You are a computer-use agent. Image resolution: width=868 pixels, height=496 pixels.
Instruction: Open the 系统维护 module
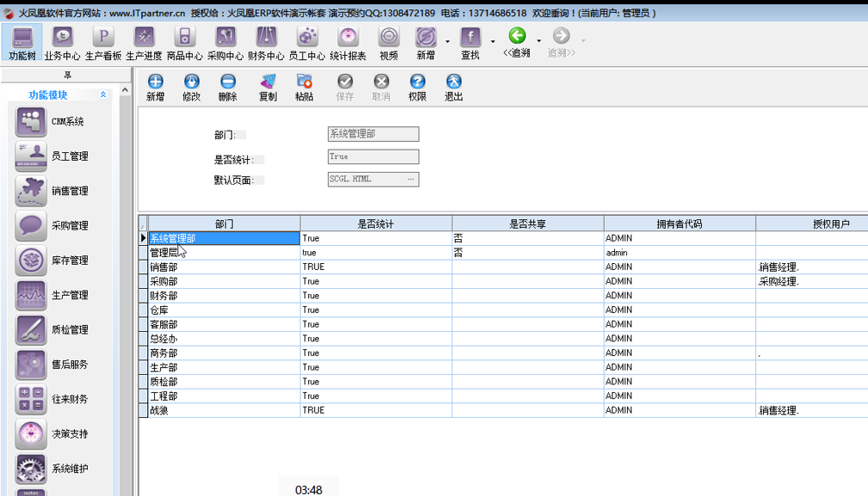pyautogui.click(x=52, y=468)
